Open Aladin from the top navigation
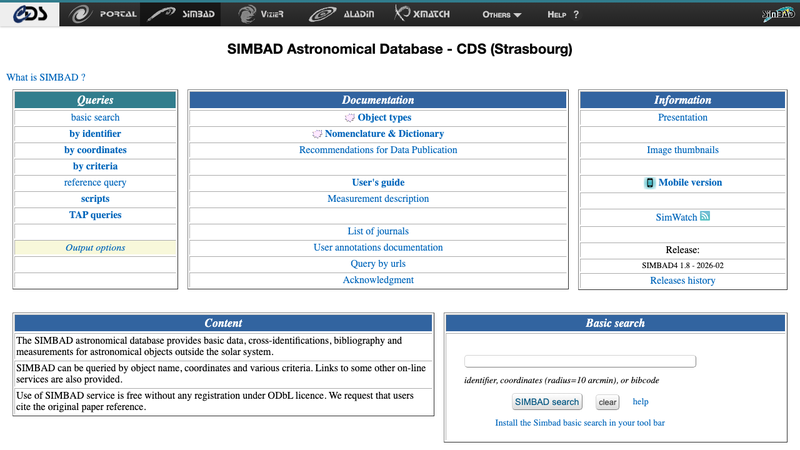Image resolution: width=800 pixels, height=450 pixels. coord(341,14)
